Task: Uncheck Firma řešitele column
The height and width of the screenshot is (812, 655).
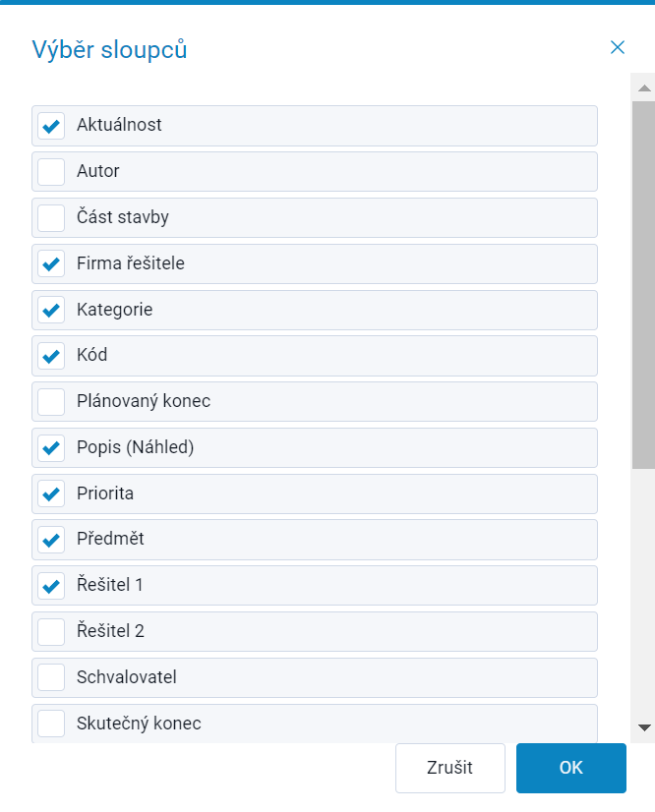Action: [x=51, y=264]
